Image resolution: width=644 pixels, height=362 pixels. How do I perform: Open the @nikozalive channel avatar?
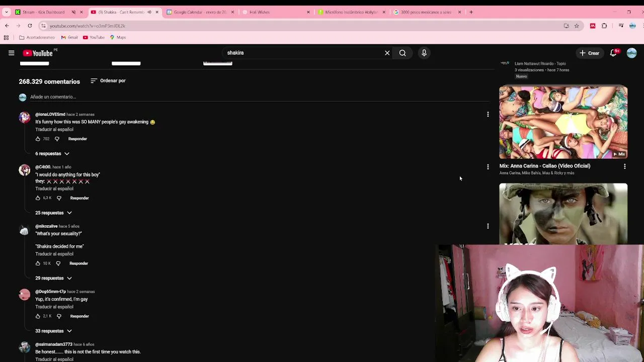(x=24, y=229)
